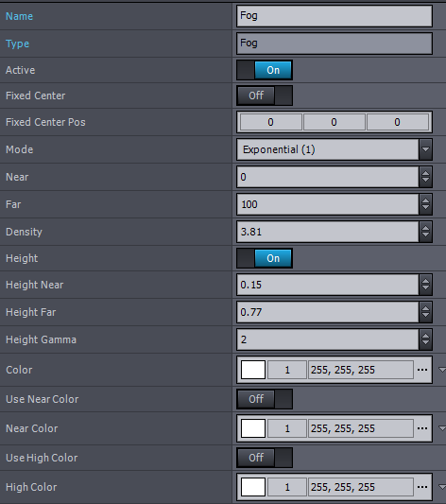This screenshot has height=504, width=446.
Task: Click the Height Near spinner arrows
Action: 425,285
